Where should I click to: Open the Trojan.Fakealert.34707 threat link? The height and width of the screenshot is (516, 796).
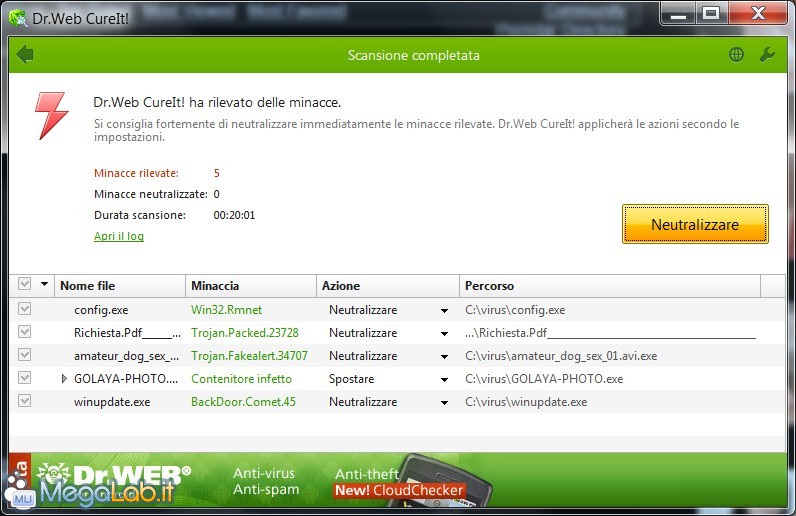pos(249,356)
